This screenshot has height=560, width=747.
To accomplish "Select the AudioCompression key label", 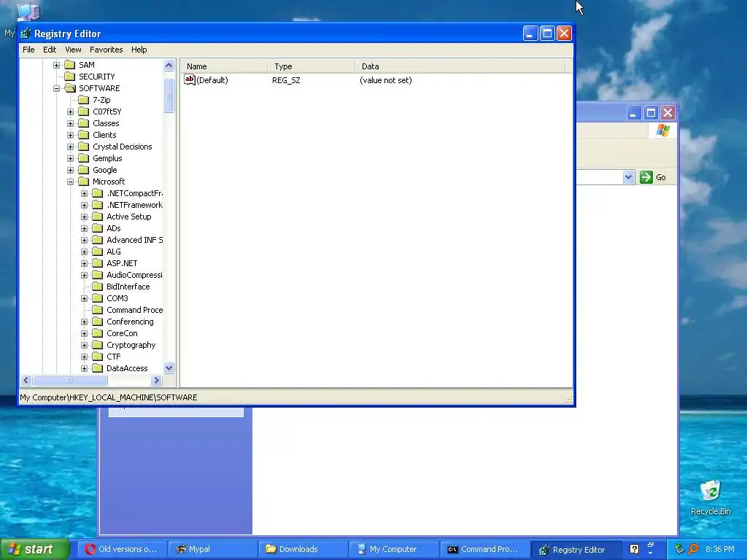I will [x=134, y=275].
